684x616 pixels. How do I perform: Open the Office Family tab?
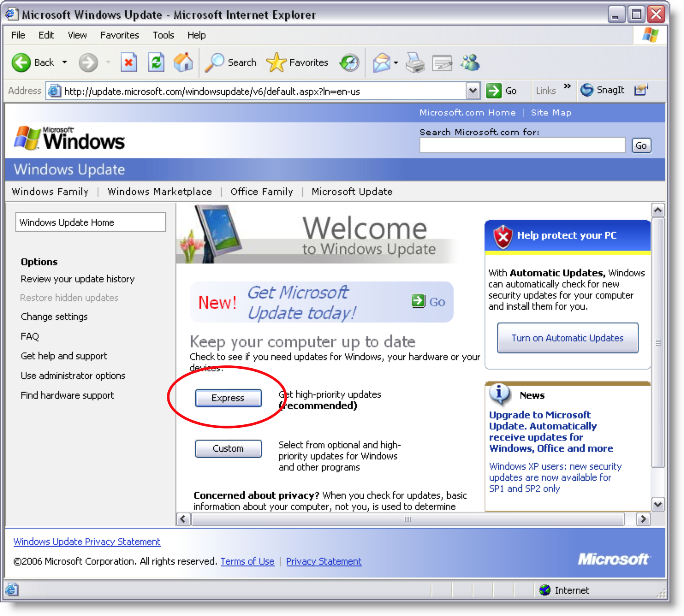coord(262,192)
